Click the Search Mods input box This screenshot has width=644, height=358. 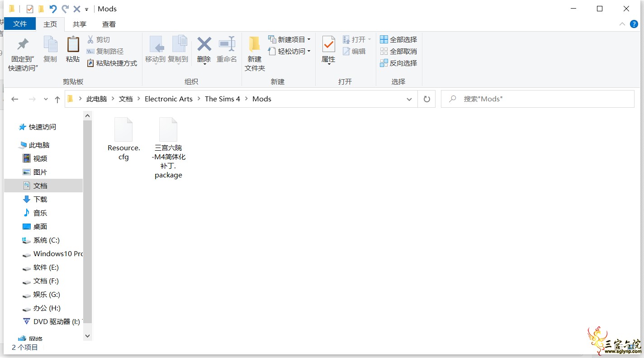[538, 99]
